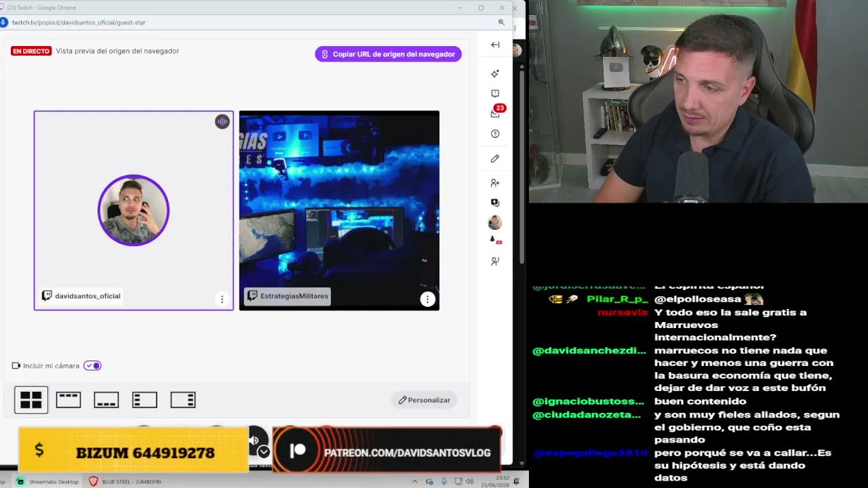Select the EstrategiasMilitares video tile
Image resolution: width=868 pixels, height=488 pixels.
pos(339,211)
